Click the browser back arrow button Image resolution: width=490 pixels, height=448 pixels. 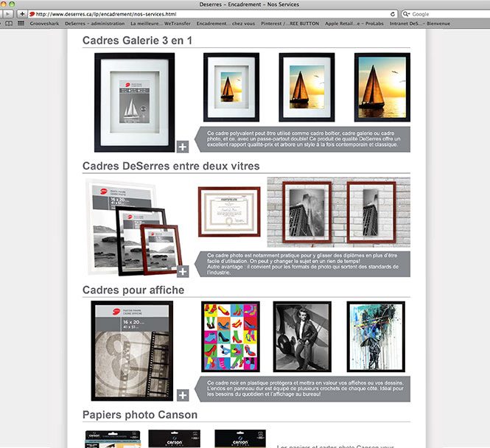point(8,14)
